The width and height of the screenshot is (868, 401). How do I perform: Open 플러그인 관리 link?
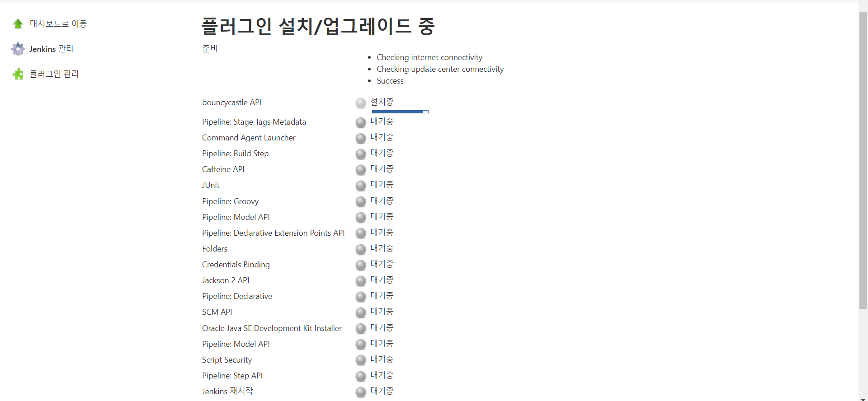click(54, 74)
